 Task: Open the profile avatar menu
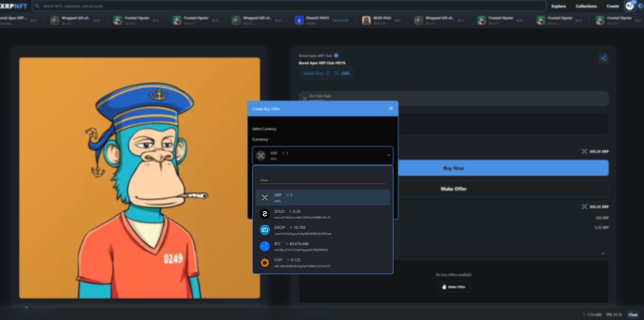coord(630,6)
